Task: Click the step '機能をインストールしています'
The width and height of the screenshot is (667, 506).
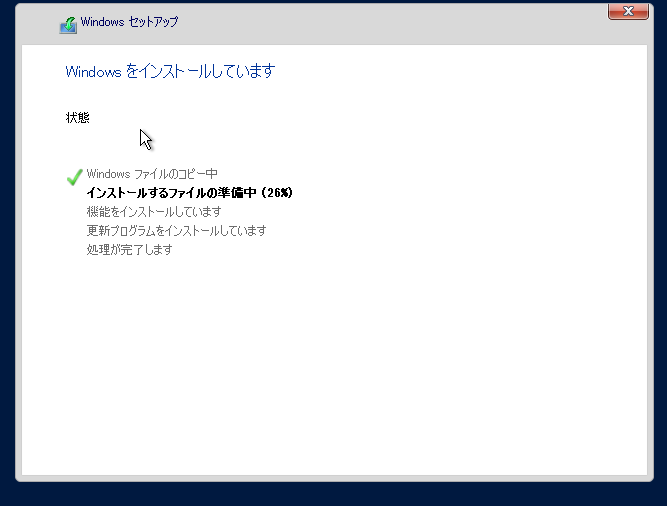Action: click(154, 211)
